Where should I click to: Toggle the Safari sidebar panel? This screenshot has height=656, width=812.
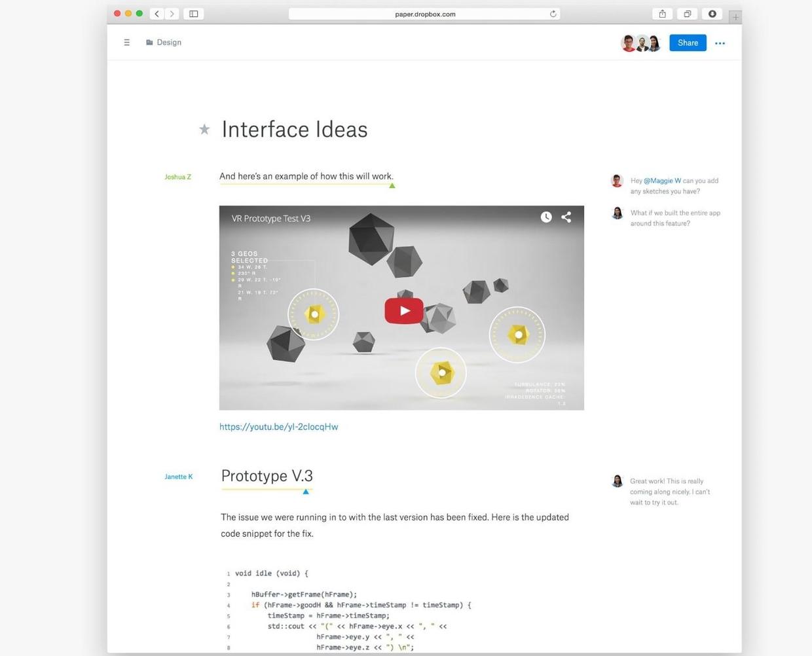click(194, 14)
